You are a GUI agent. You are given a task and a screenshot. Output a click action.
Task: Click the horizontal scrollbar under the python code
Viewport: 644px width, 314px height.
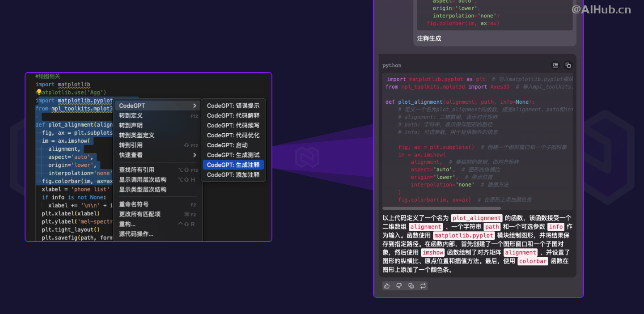[x=442, y=208]
